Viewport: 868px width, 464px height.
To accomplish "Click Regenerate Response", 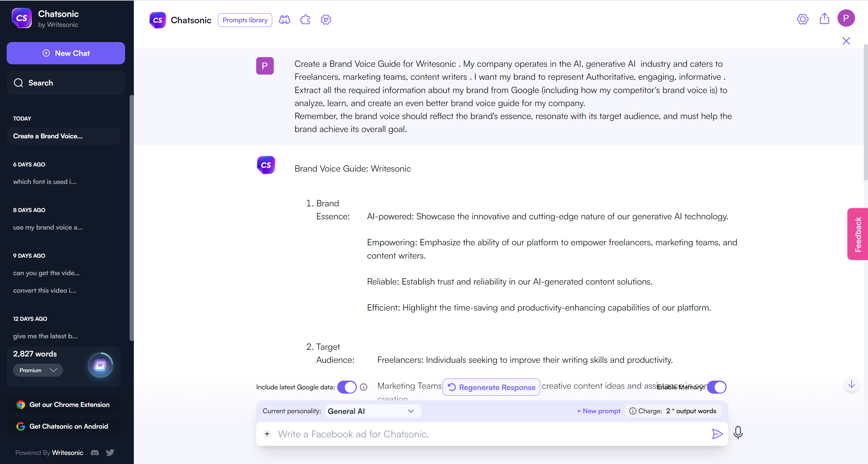I will (x=491, y=387).
